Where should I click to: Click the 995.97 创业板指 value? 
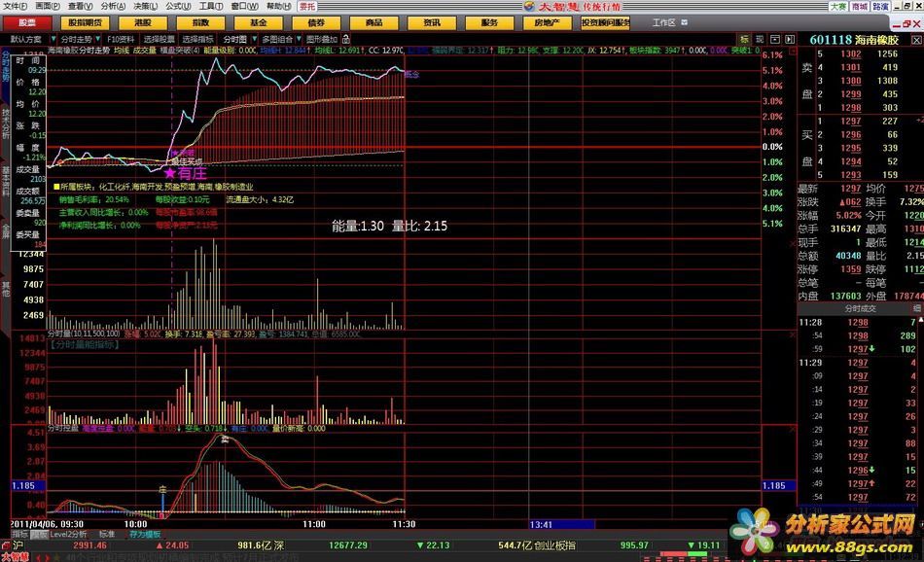pos(634,545)
